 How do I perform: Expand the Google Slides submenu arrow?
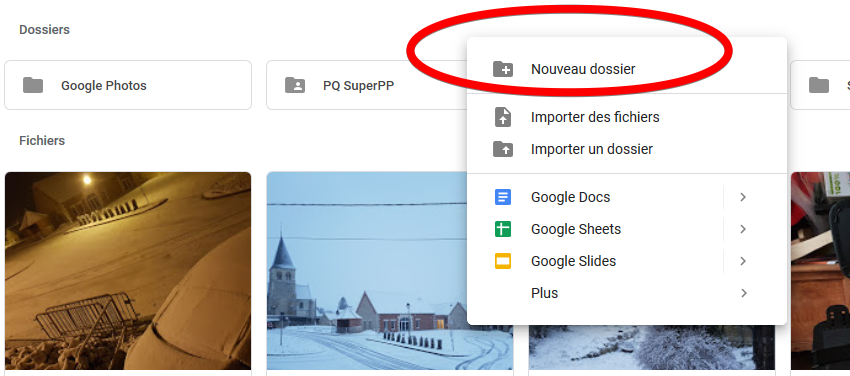[743, 261]
